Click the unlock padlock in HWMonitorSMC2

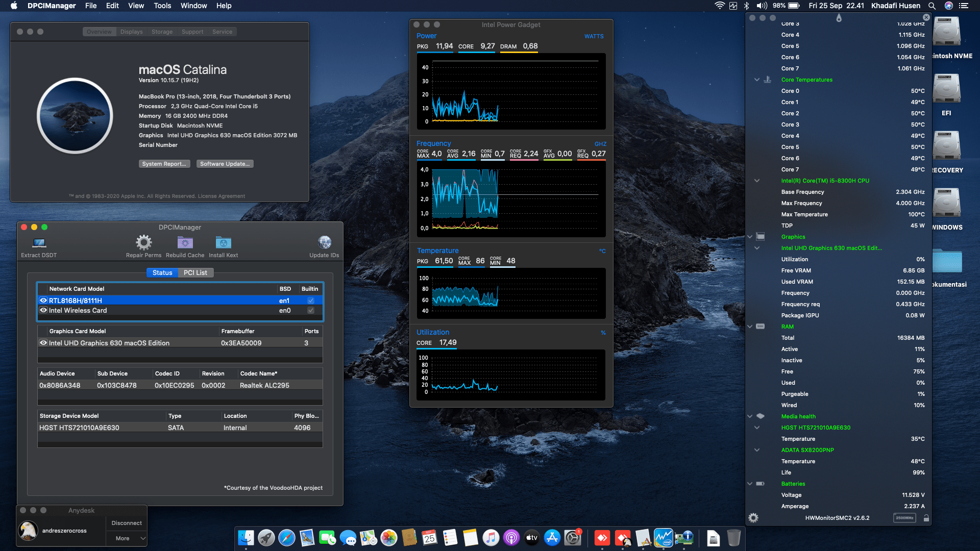[x=926, y=517]
